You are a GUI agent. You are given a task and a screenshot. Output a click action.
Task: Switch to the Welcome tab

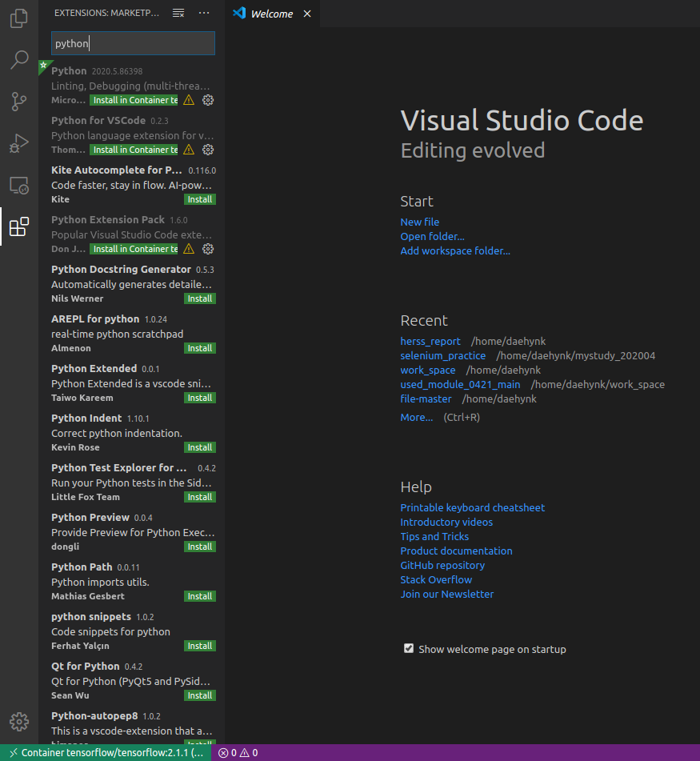click(x=272, y=14)
